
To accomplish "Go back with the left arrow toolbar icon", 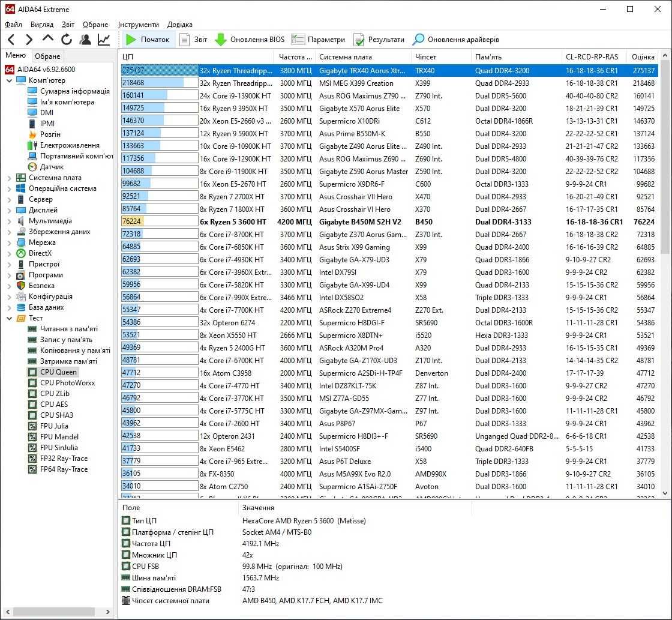I will [x=11, y=40].
